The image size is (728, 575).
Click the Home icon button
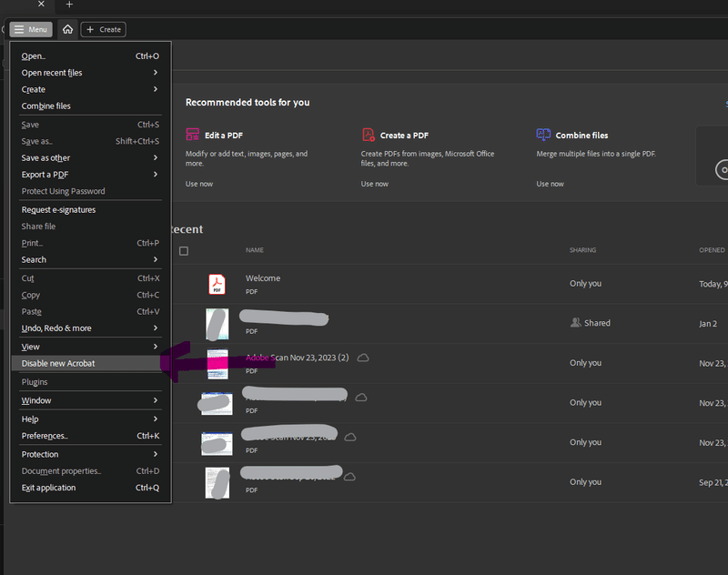67,29
